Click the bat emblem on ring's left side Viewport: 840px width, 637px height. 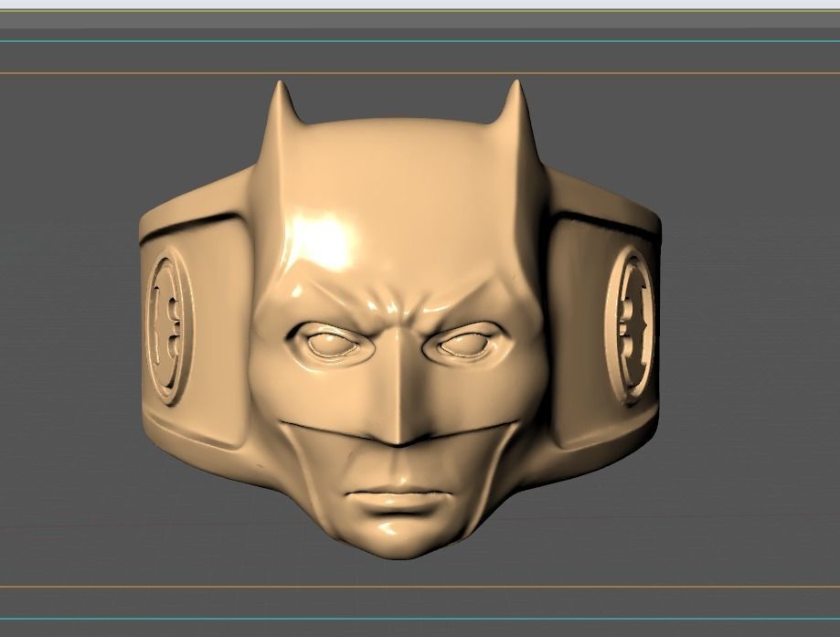[169, 325]
